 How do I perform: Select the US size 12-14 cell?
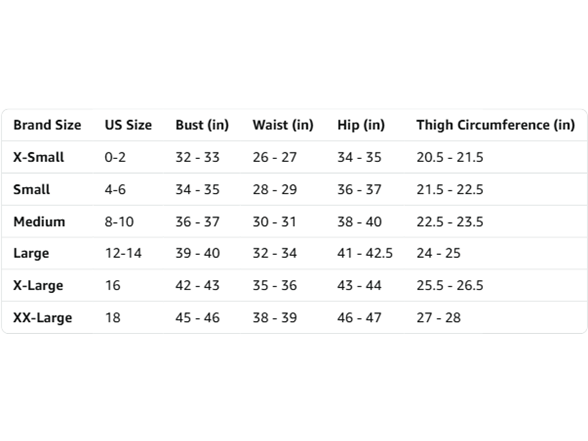(123, 253)
